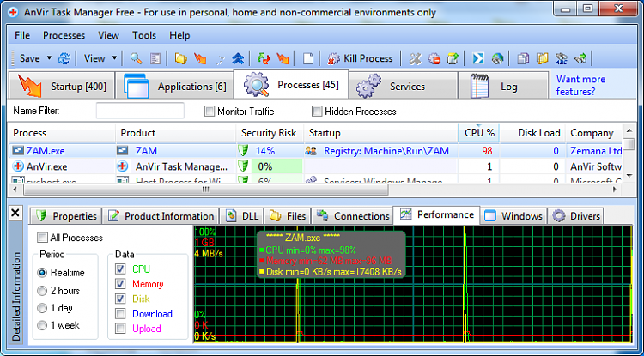Click the Kill Process button
Screen dimensions: 644x356
click(x=360, y=58)
